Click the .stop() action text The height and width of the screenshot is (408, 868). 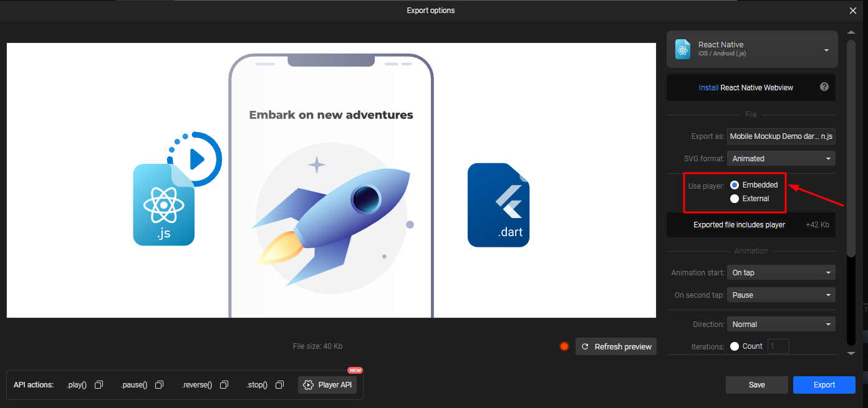[257, 385]
